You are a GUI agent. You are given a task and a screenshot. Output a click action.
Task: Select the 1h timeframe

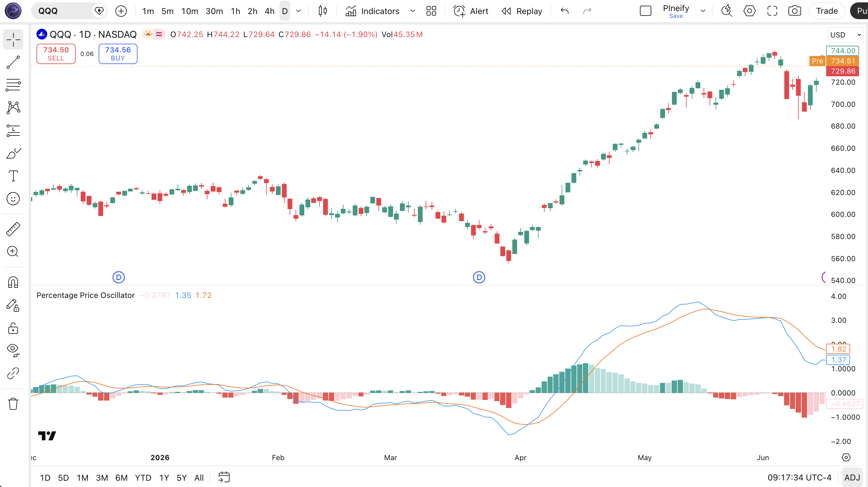[235, 11]
